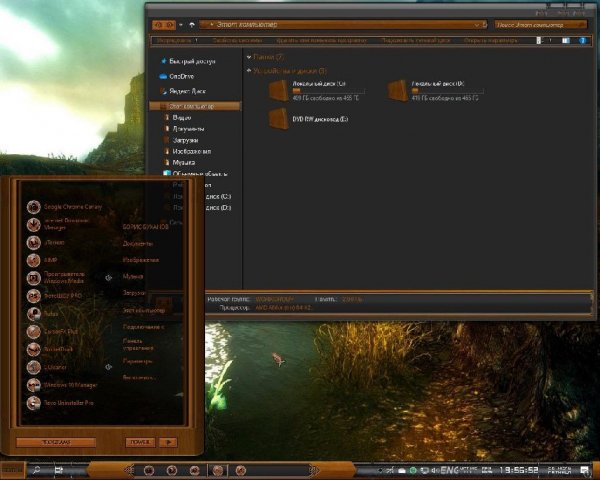Go up one folder level in Explorer

click(192, 25)
